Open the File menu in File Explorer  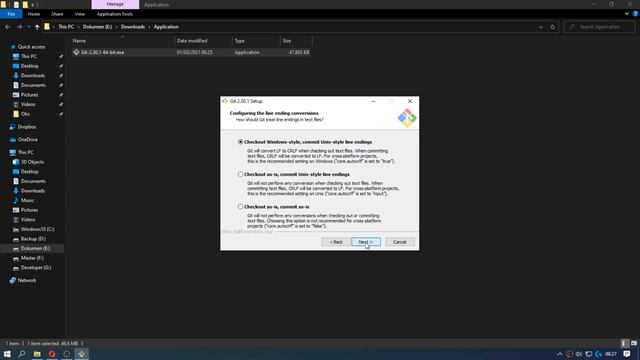point(11,14)
